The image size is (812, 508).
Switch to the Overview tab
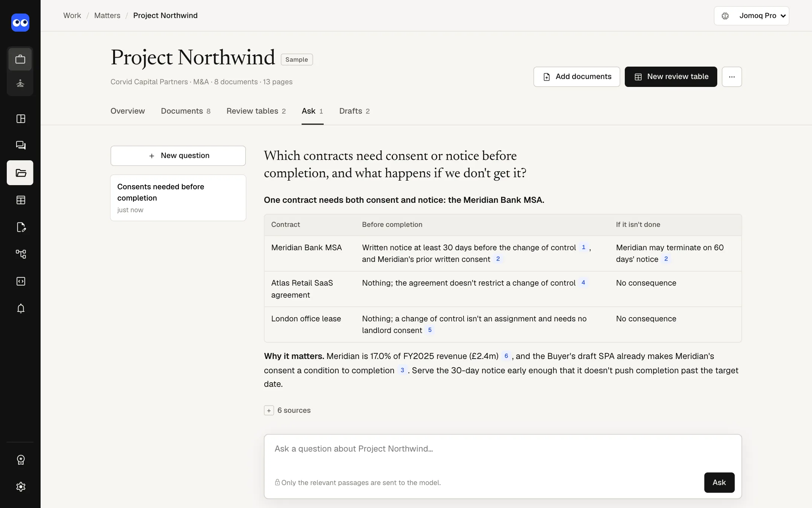[x=127, y=111]
